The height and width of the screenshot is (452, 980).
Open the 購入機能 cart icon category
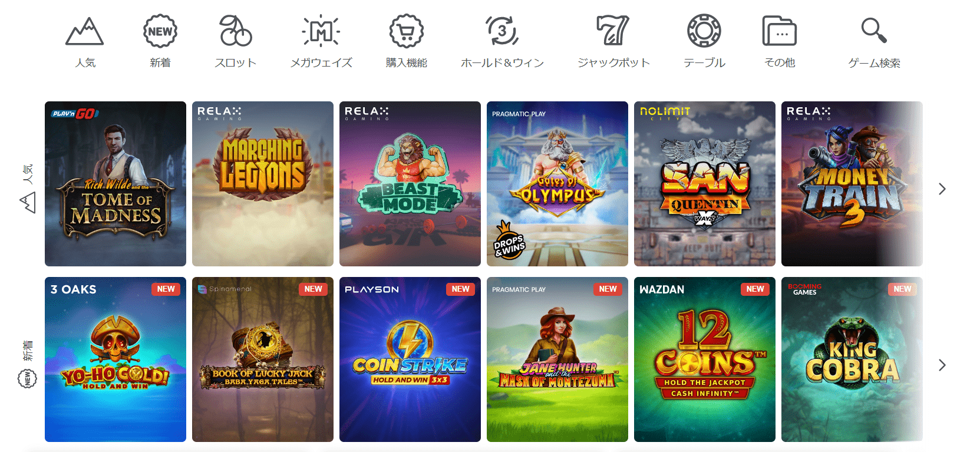(x=407, y=31)
